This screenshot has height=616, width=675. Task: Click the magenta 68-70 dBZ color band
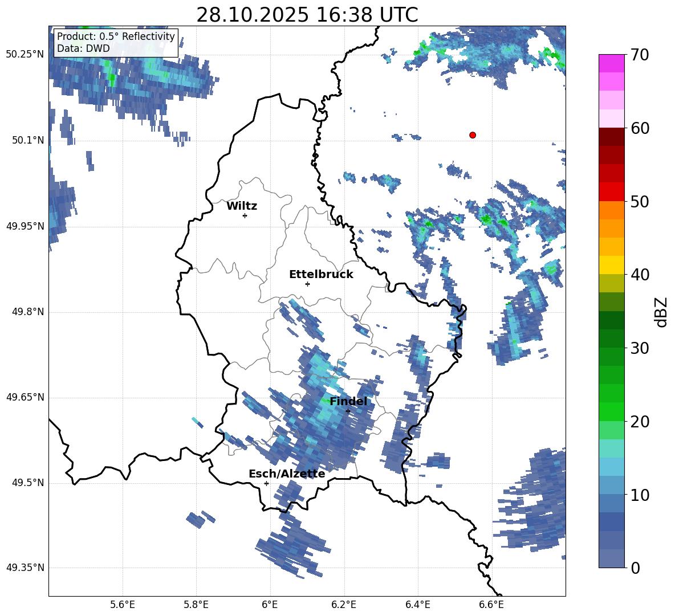pos(611,63)
